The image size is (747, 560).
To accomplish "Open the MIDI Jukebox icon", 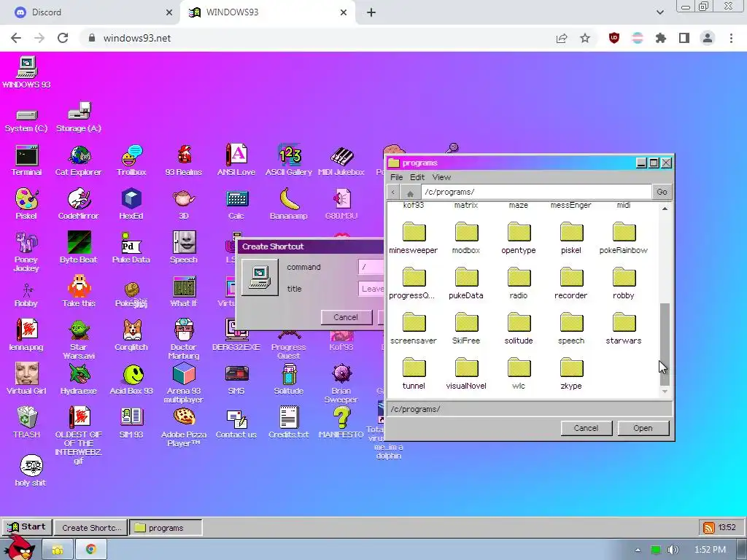I will pos(341,160).
